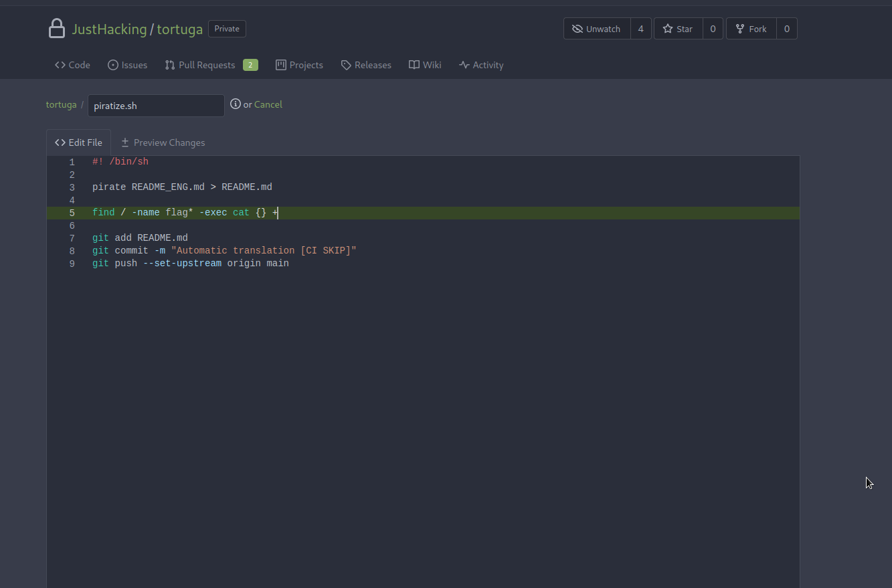Click the pirate README_ENG.md line
This screenshot has width=892, height=588.
[x=182, y=187]
